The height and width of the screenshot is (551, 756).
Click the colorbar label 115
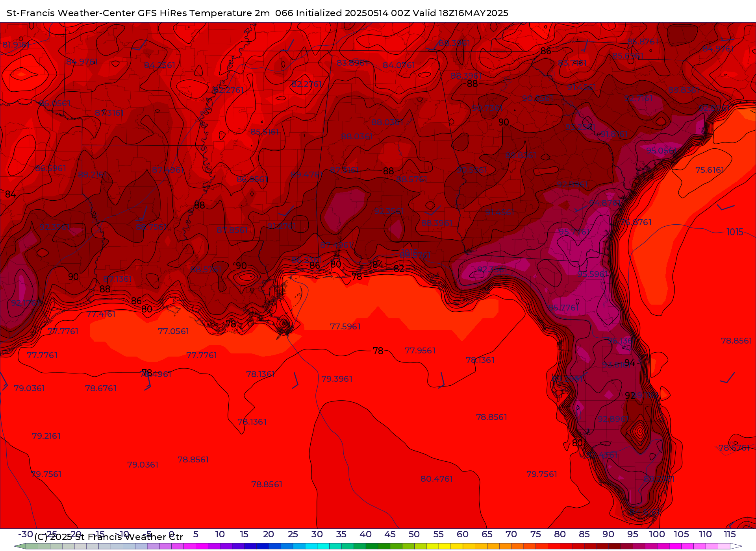[x=730, y=534]
